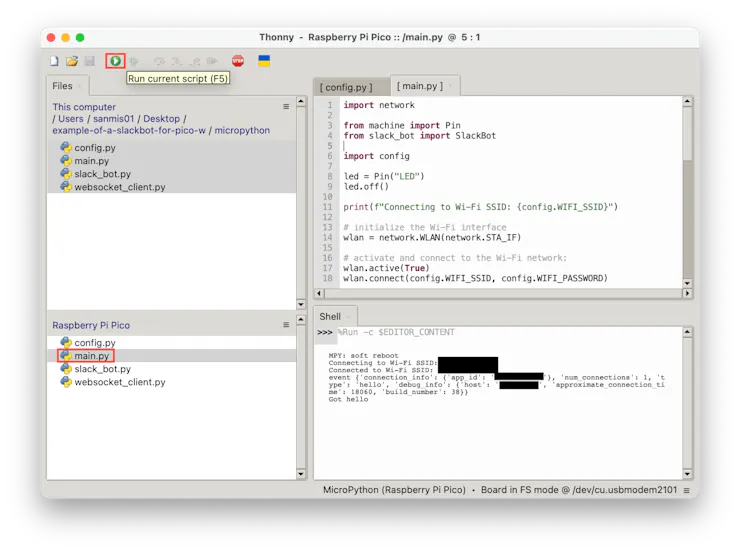
Task: Click the Resume execution toolbar icon
Action: (213, 61)
